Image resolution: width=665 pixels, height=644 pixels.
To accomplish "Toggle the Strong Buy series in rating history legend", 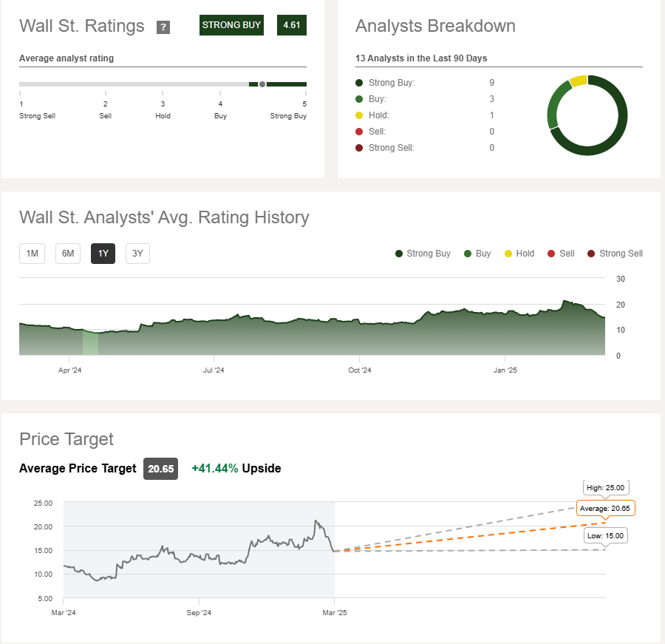I will 398,254.
